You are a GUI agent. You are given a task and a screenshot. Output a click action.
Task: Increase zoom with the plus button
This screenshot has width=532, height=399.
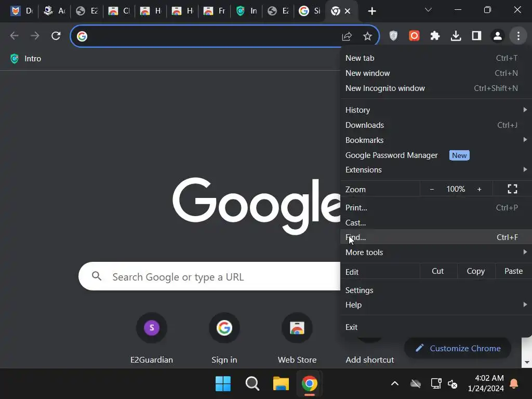(x=479, y=189)
